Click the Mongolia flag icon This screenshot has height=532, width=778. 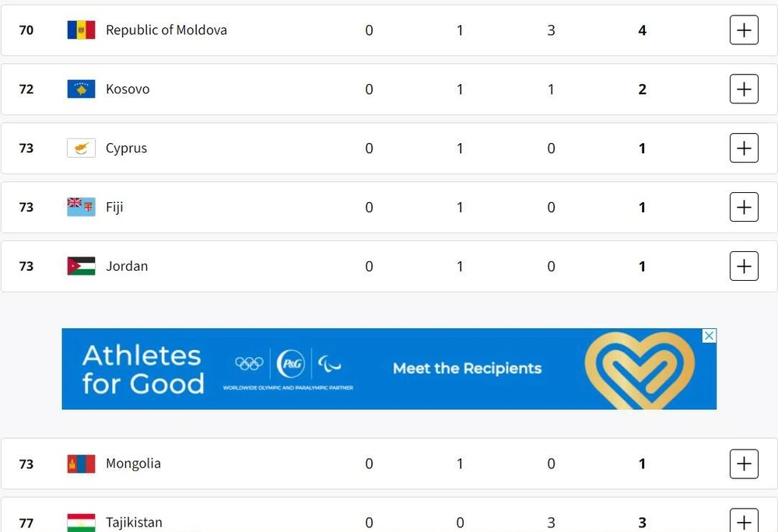pos(80,463)
